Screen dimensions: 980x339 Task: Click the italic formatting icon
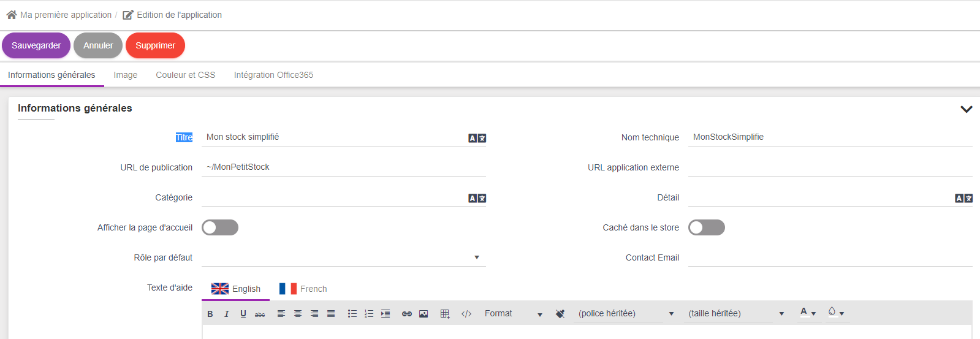pos(227,314)
